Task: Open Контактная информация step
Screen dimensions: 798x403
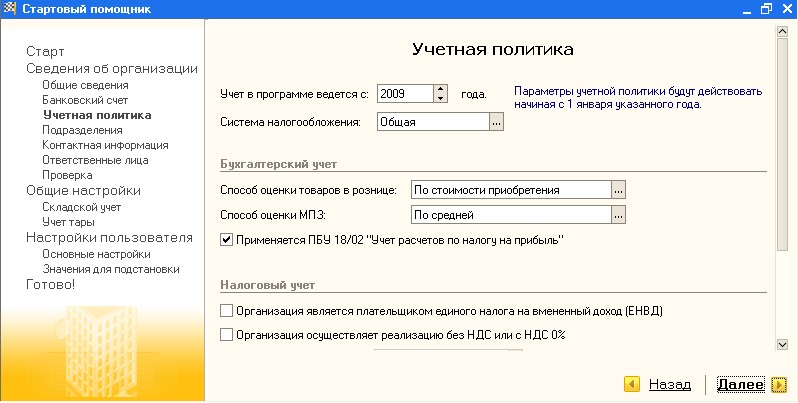Action: tap(105, 145)
